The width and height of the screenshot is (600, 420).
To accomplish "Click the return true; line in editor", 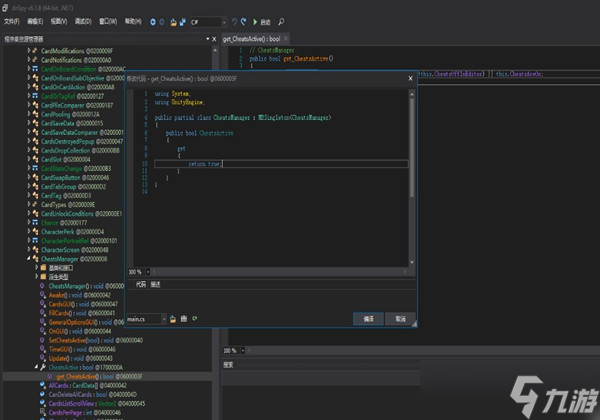I will (x=281, y=164).
